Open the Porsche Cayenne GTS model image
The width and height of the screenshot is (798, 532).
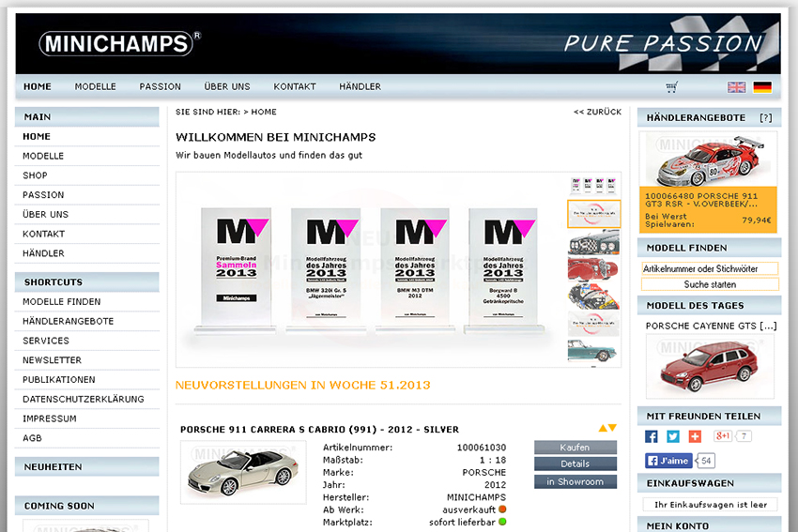[710, 366]
